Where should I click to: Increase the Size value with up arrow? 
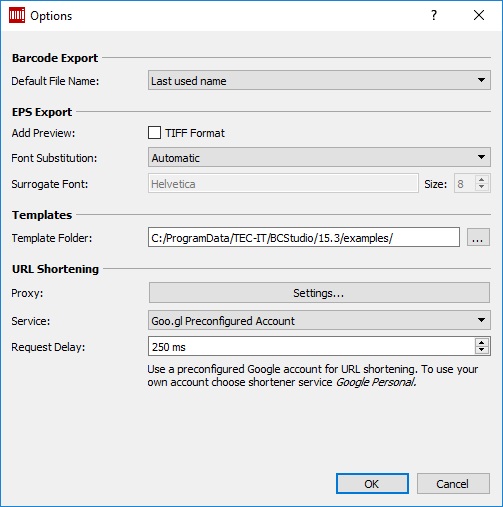point(481,179)
